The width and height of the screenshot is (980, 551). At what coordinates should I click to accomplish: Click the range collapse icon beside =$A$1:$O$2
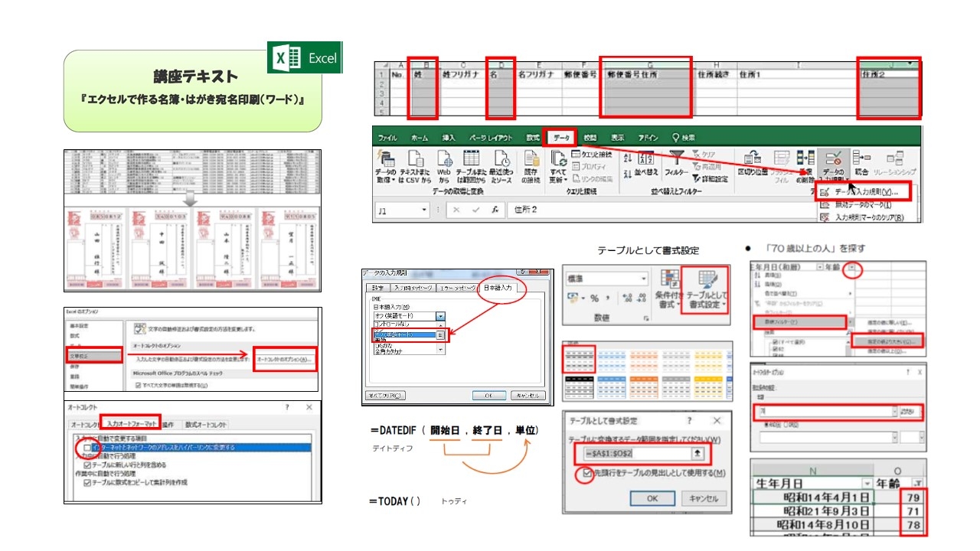click(697, 453)
